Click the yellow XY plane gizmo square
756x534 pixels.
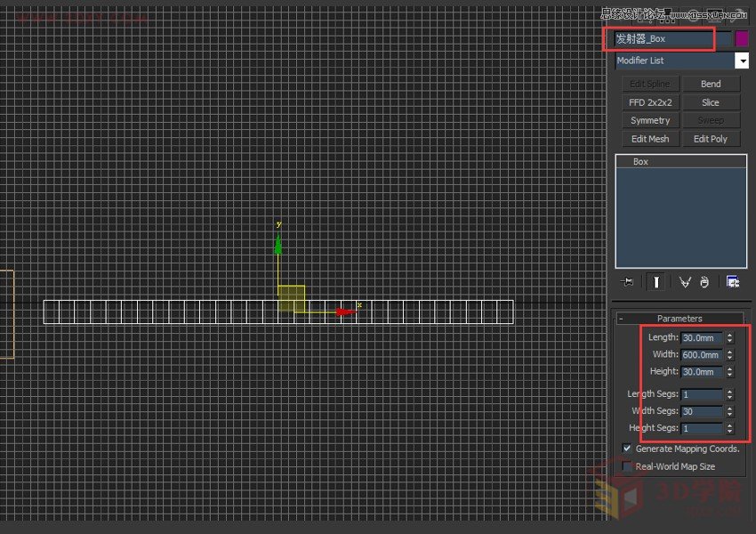coord(292,298)
